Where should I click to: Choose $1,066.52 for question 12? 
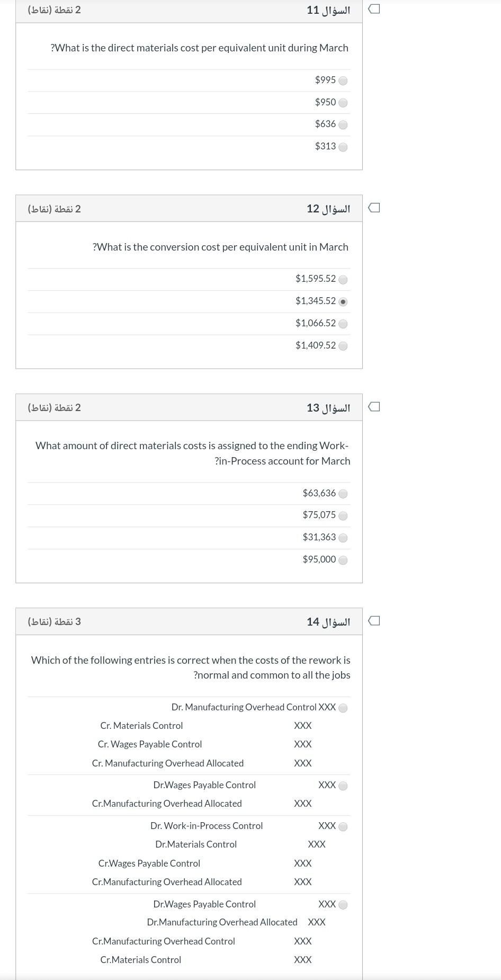point(344,324)
